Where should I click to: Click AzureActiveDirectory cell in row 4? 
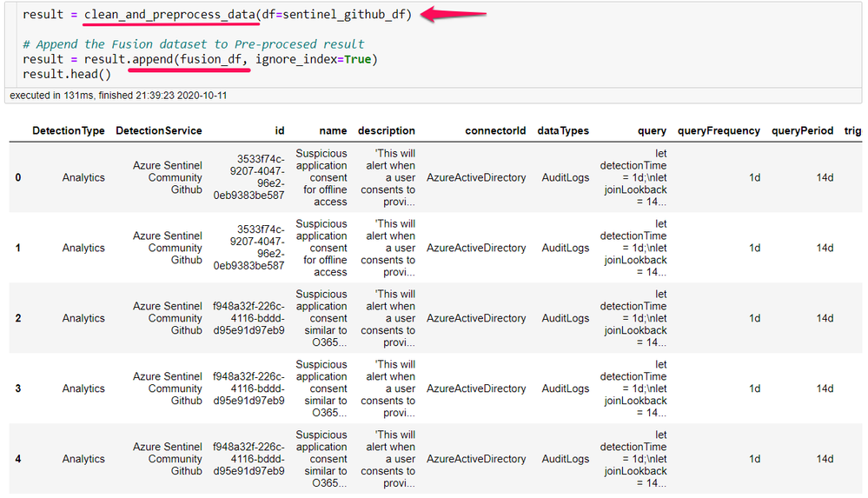(x=476, y=459)
